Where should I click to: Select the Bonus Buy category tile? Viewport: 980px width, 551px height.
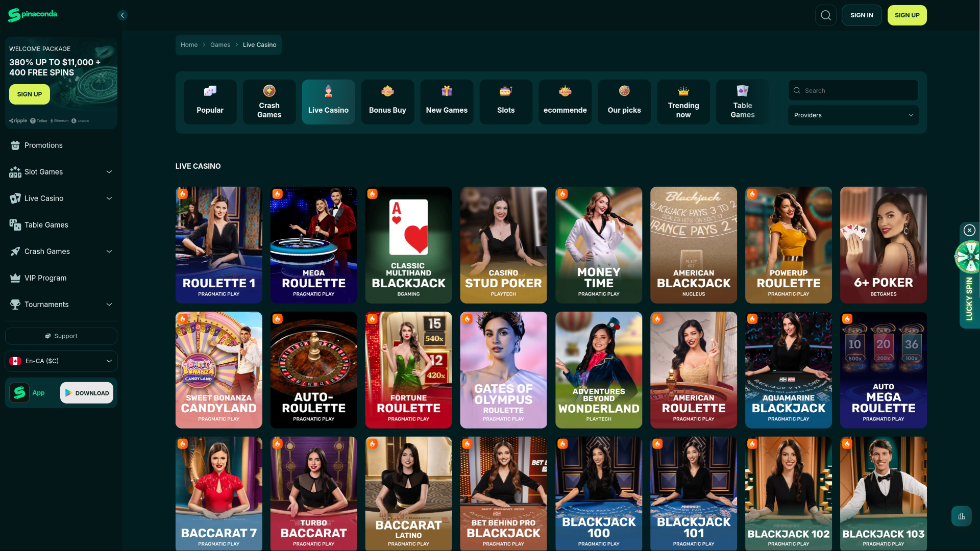tap(387, 102)
